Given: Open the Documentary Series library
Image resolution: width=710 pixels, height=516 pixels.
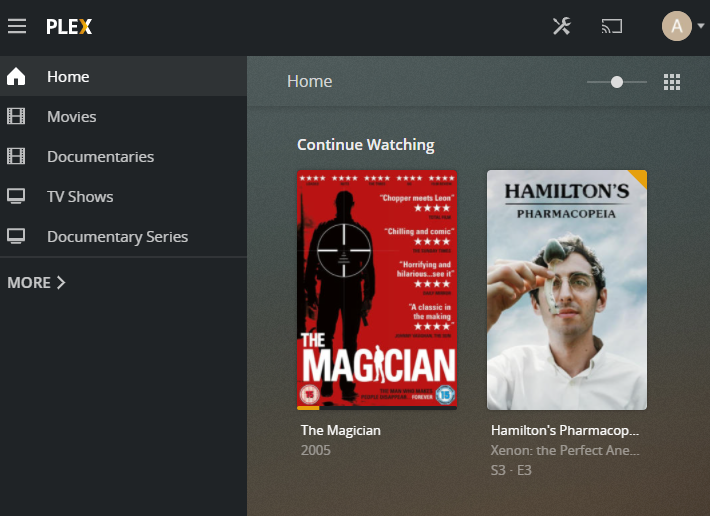Looking at the screenshot, I should (123, 236).
